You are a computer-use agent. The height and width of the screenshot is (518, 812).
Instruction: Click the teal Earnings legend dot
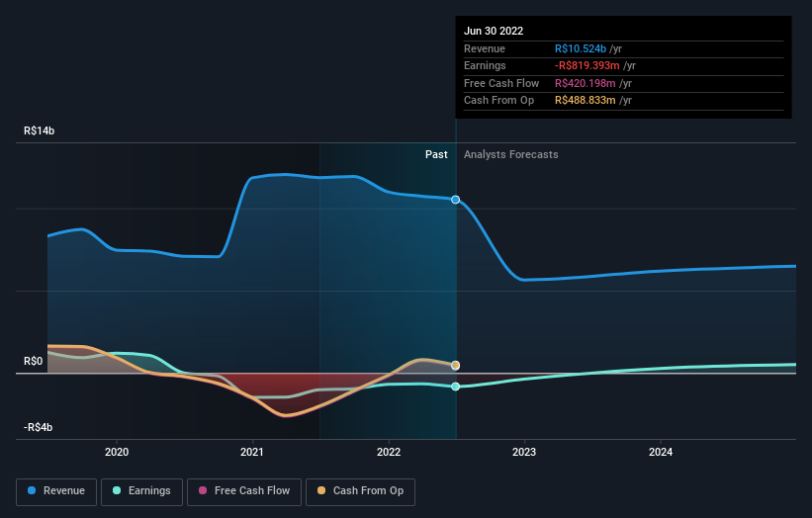[117, 490]
